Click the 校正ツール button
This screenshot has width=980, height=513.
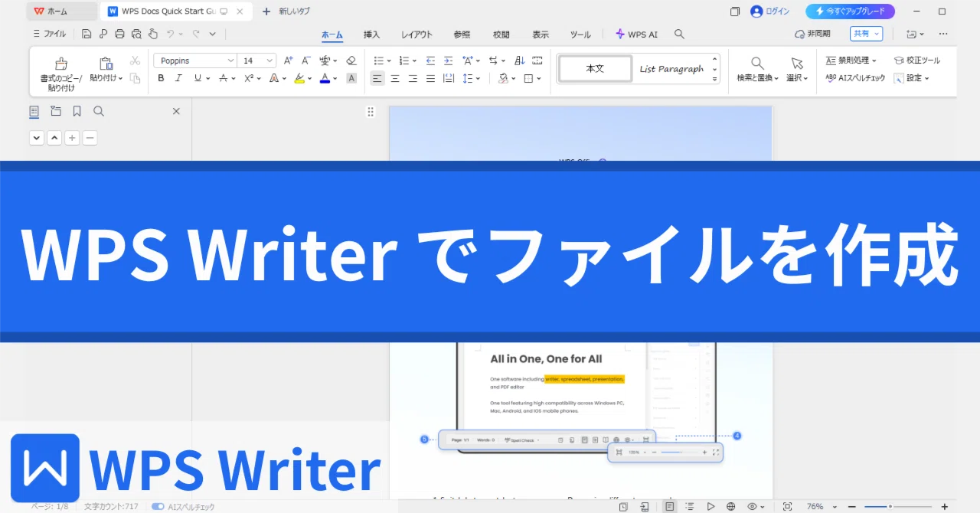(x=917, y=60)
